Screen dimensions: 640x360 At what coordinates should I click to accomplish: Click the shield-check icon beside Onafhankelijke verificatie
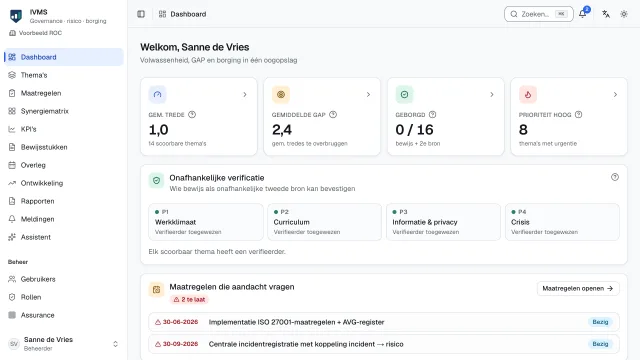156,180
